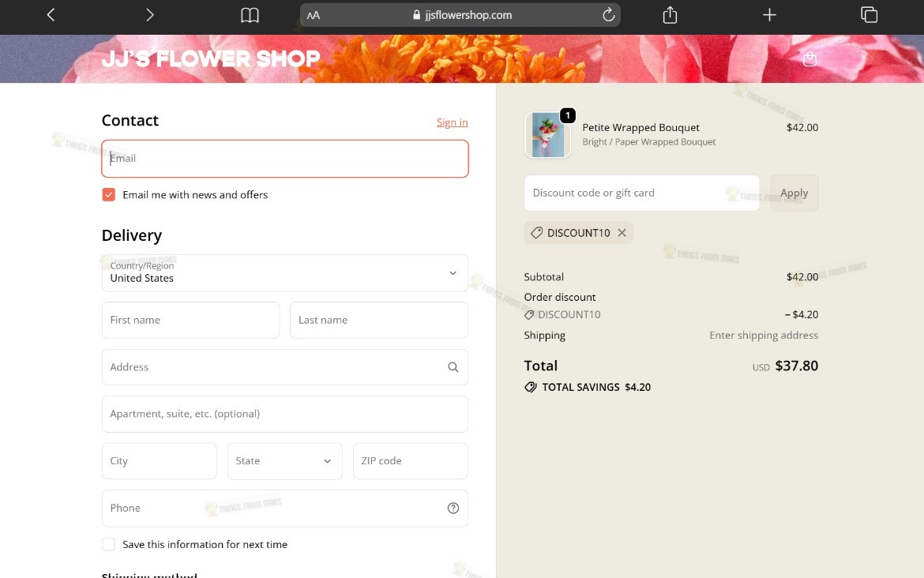Click the Petite Wrapped Bouquet thumbnail
The width and height of the screenshot is (924, 578).
coord(548,135)
